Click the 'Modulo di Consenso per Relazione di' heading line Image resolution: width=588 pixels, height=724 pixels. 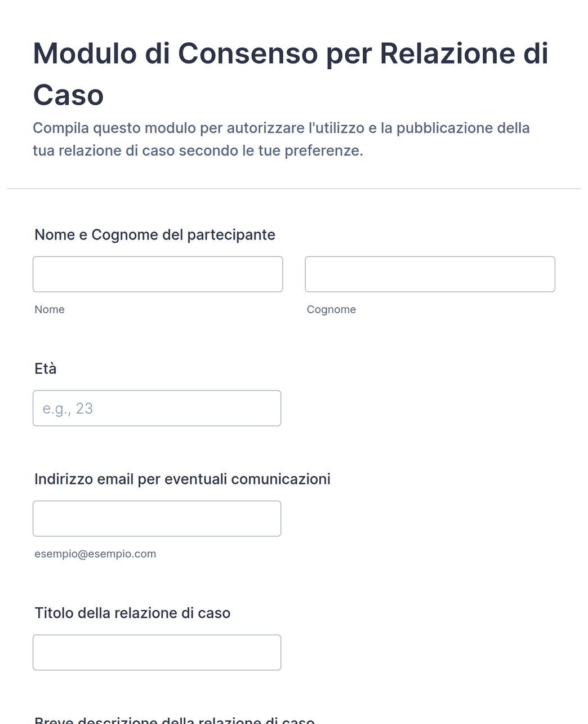tap(291, 54)
